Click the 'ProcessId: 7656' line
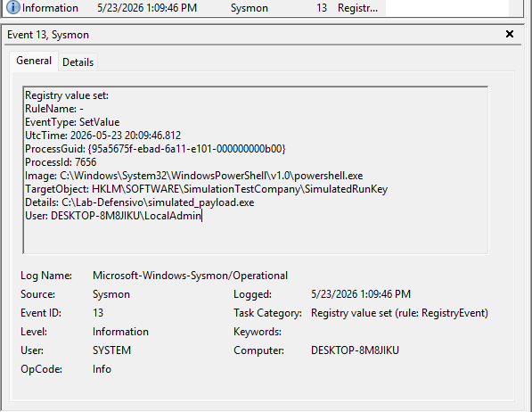 coord(61,162)
